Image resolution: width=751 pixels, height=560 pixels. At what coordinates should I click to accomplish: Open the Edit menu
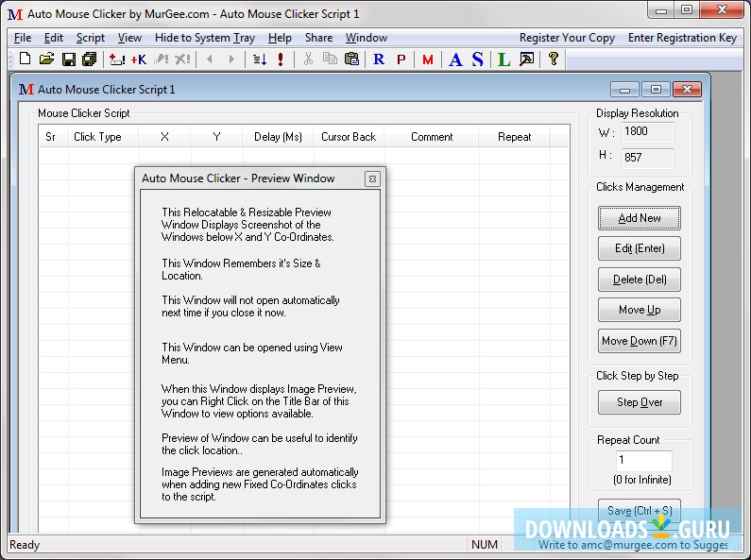(x=54, y=38)
